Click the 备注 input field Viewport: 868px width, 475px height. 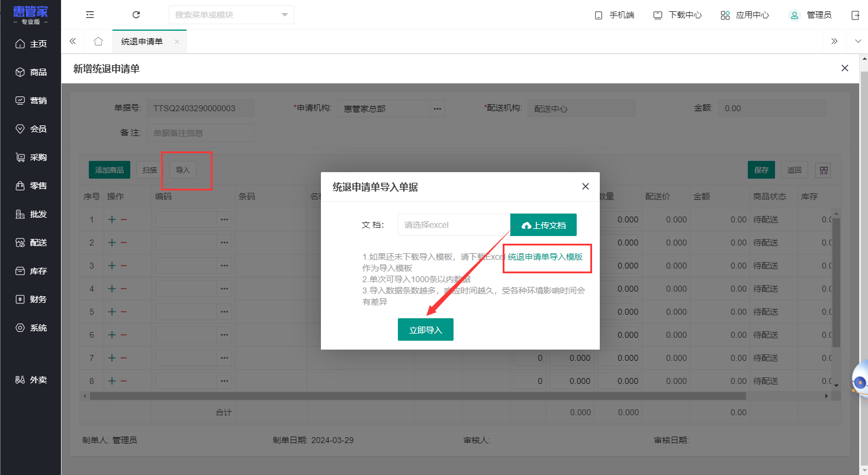(x=201, y=133)
